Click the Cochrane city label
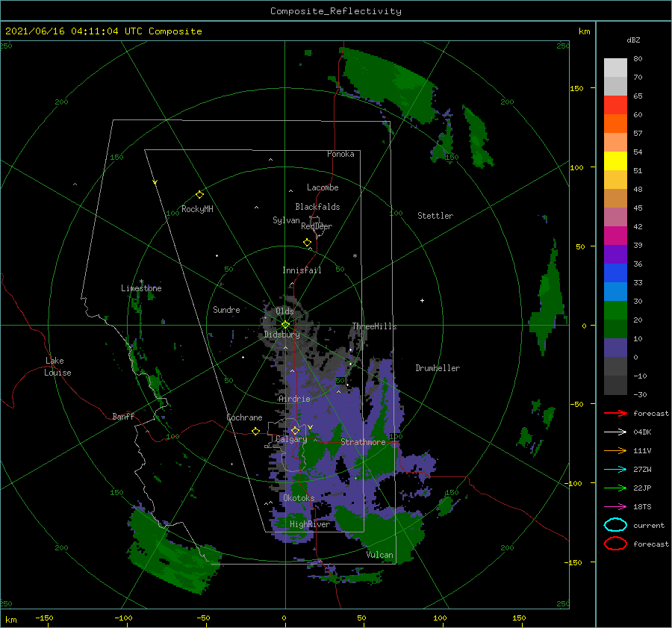This screenshot has height=628, width=672. point(244,417)
